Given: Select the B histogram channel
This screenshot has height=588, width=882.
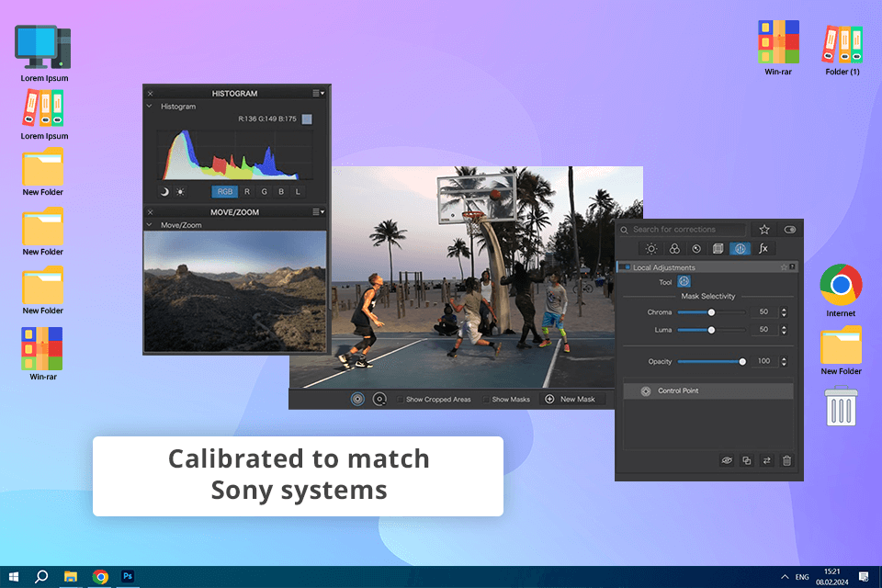Looking at the screenshot, I should coord(281,192).
